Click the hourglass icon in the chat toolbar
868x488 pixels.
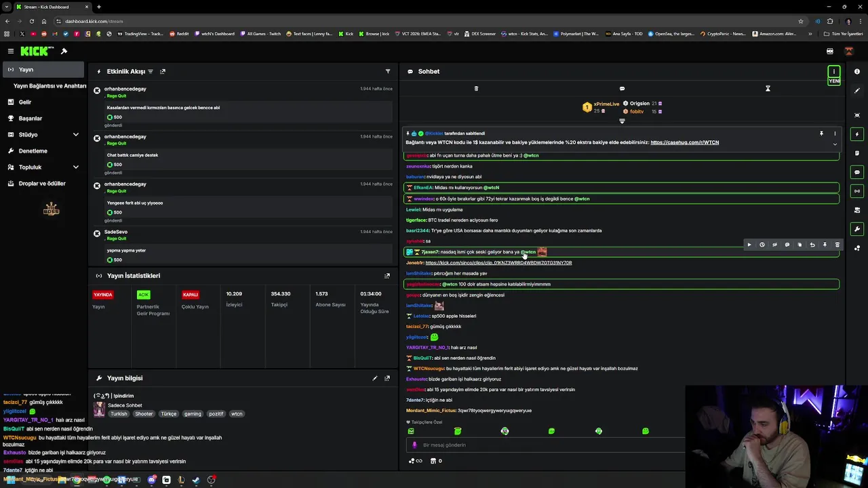pos(768,89)
